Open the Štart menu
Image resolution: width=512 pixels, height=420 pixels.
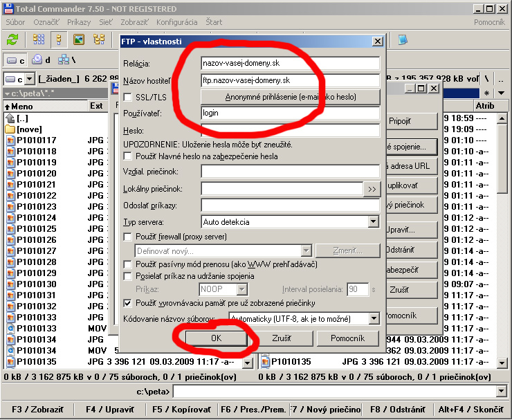(x=214, y=22)
